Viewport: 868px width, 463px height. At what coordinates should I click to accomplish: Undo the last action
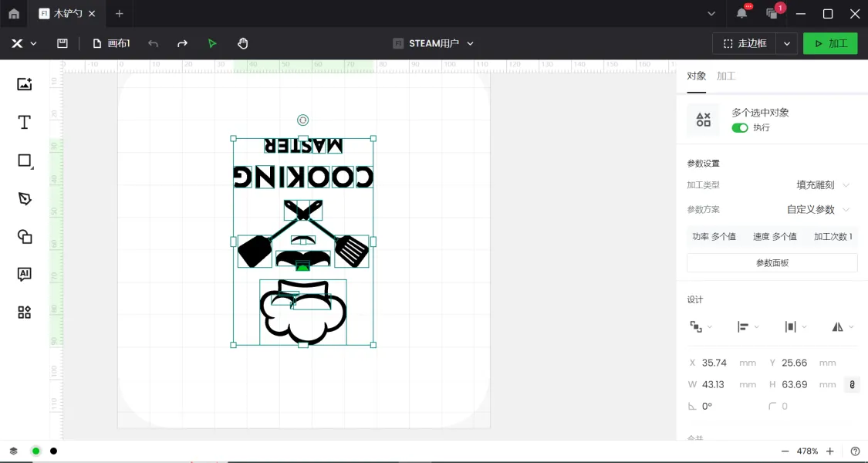click(x=154, y=43)
